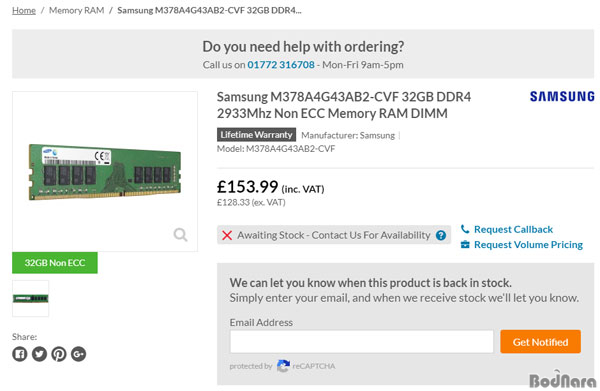Click the red X awaiting stock icon

pos(227,235)
